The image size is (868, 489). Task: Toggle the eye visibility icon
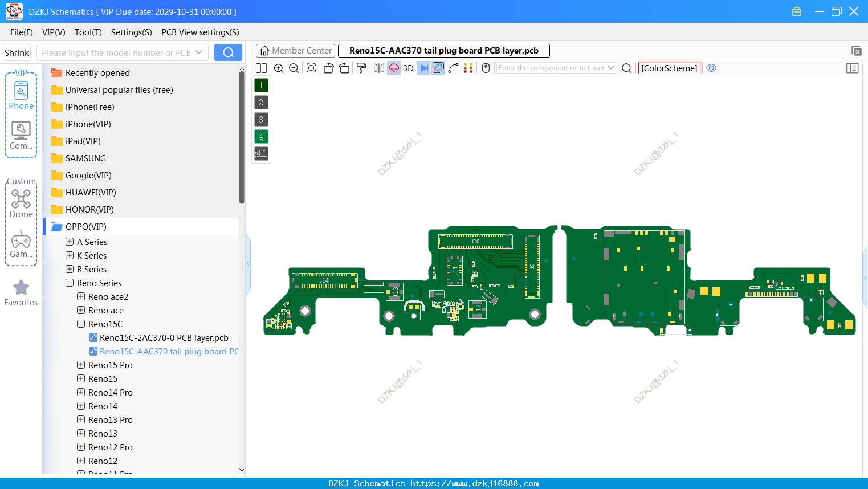[x=711, y=68]
